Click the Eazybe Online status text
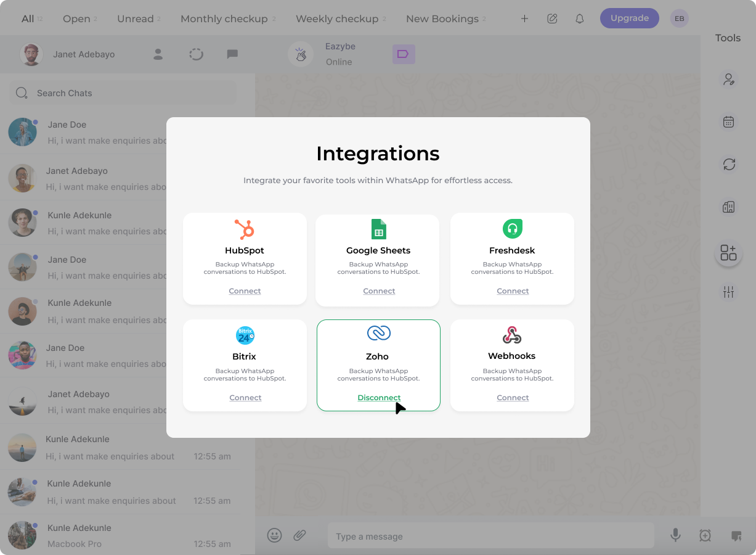Image resolution: width=756 pixels, height=555 pixels. (339, 62)
